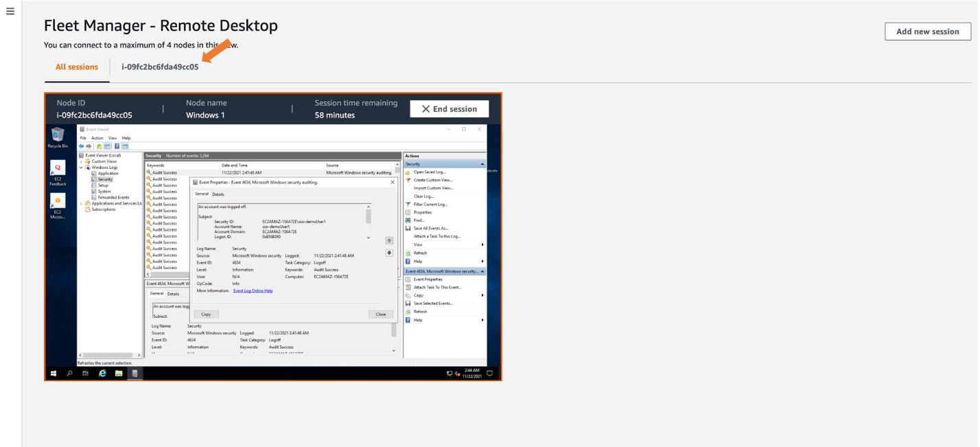Open the Help icon on the Event Viewer toolbar
This screenshot has width=980, height=447.
pos(117,146)
